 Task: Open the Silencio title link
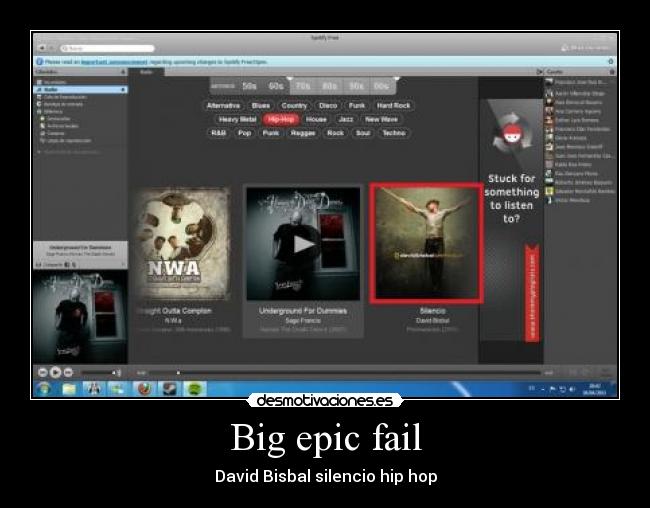coord(432,311)
